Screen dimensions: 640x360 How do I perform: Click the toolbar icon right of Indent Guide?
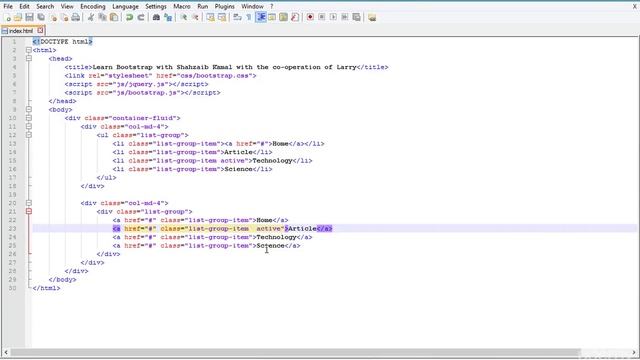coord(272,17)
